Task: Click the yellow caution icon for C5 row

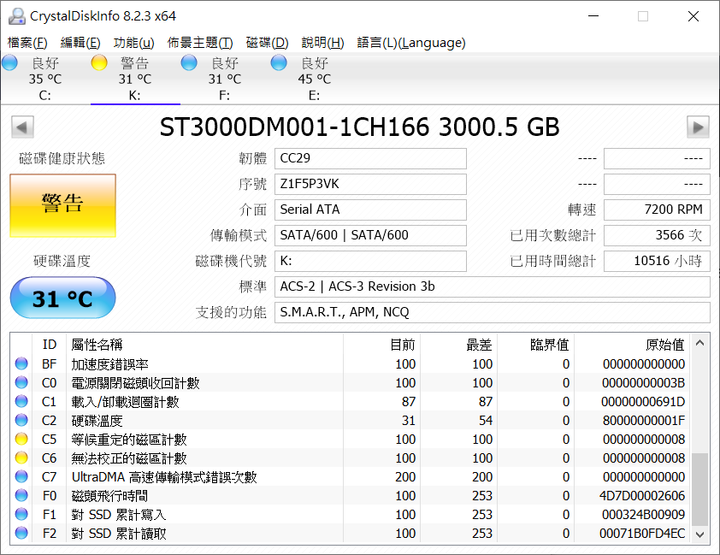Action: (22, 439)
